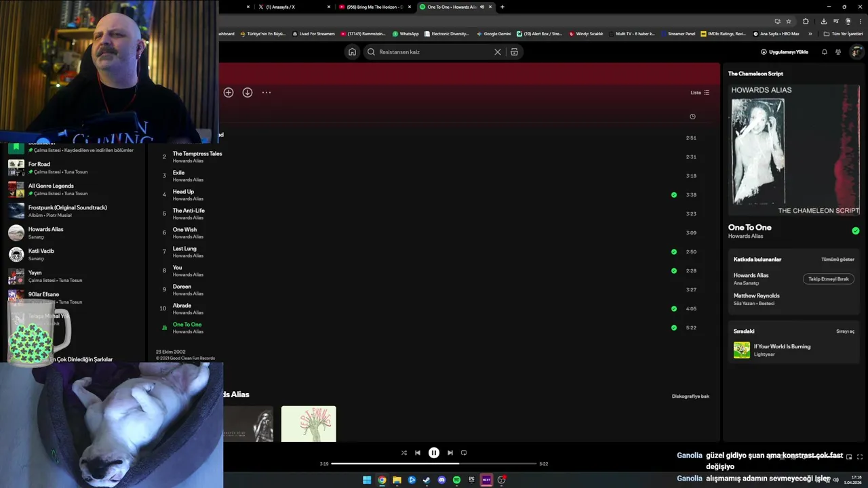Open the Liste view dropdown
This screenshot has height=488, width=868.
click(700, 92)
